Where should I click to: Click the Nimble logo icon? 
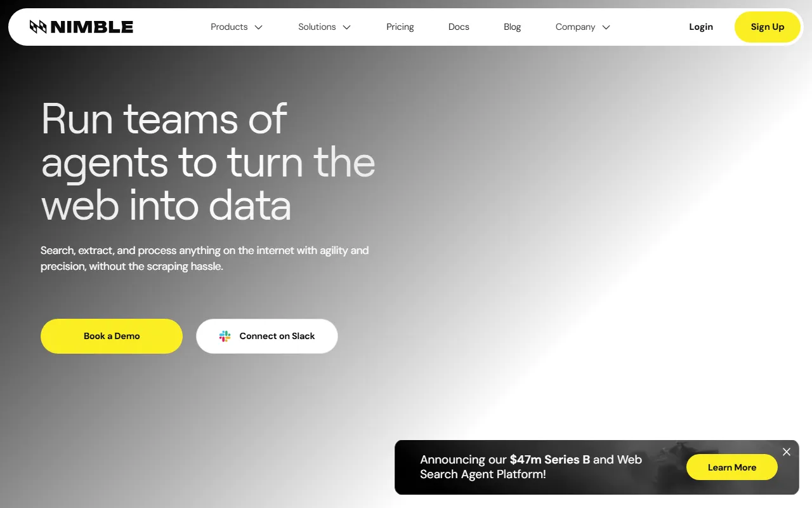point(38,27)
